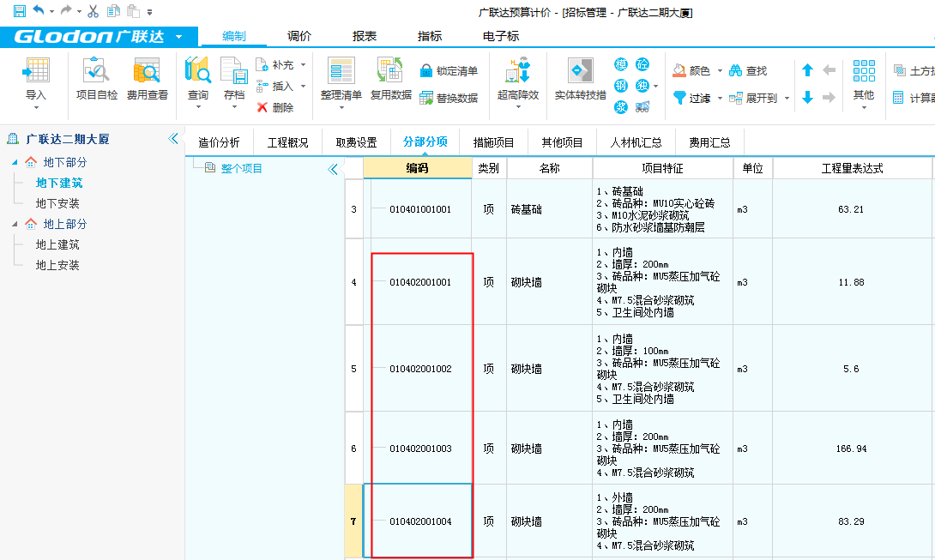
Task: Open 费用查看 cost viewer
Action: [147, 71]
